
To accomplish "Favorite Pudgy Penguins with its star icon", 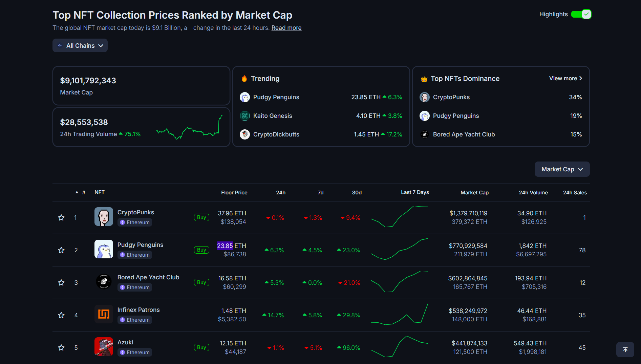I will pos(61,250).
